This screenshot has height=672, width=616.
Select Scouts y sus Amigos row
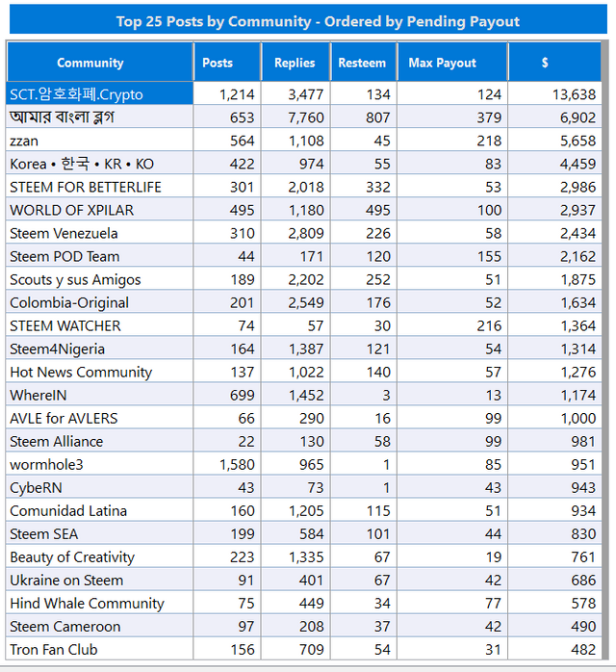[303, 279]
